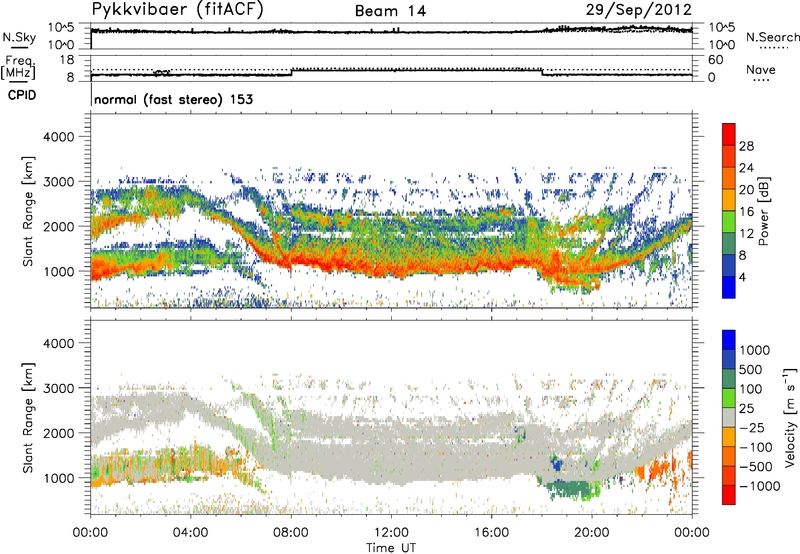The image size is (800, 554).
Task: Click the gray segment of the velocity color bar
Action: 729,418
